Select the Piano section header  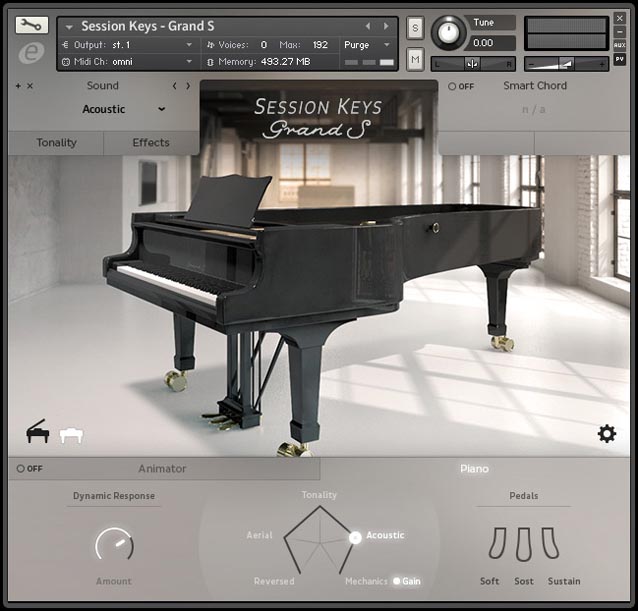pos(474,469)
